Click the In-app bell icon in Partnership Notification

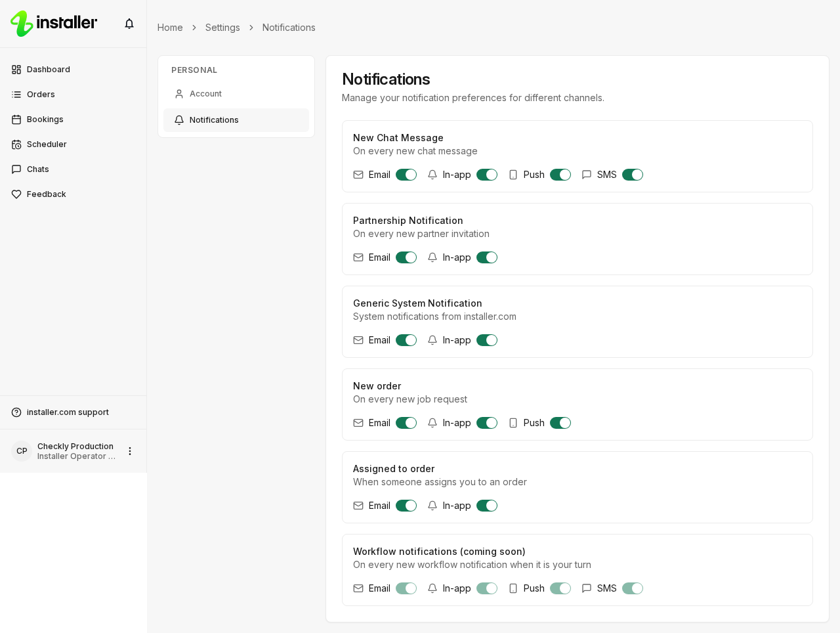tap(432, 257)
